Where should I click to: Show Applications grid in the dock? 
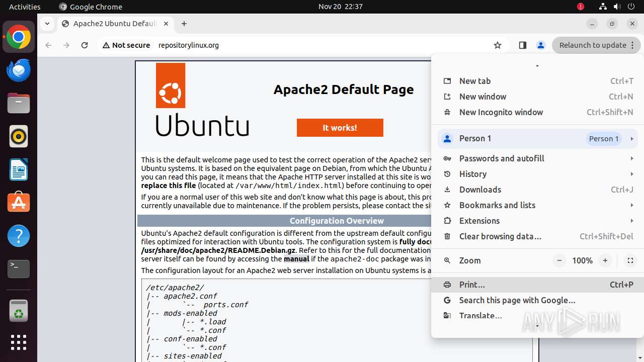pyautogui.click(x=19, y=342)
